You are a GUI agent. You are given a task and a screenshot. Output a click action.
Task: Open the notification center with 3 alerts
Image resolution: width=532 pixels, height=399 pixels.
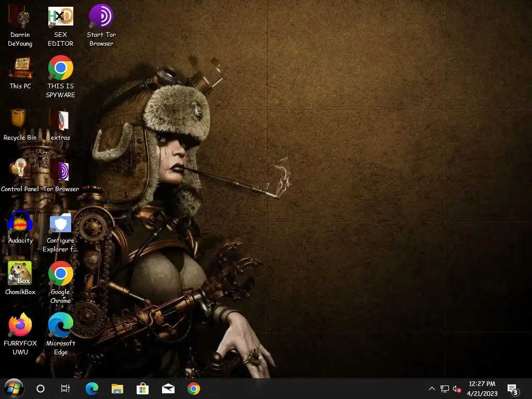click(513, 390)
